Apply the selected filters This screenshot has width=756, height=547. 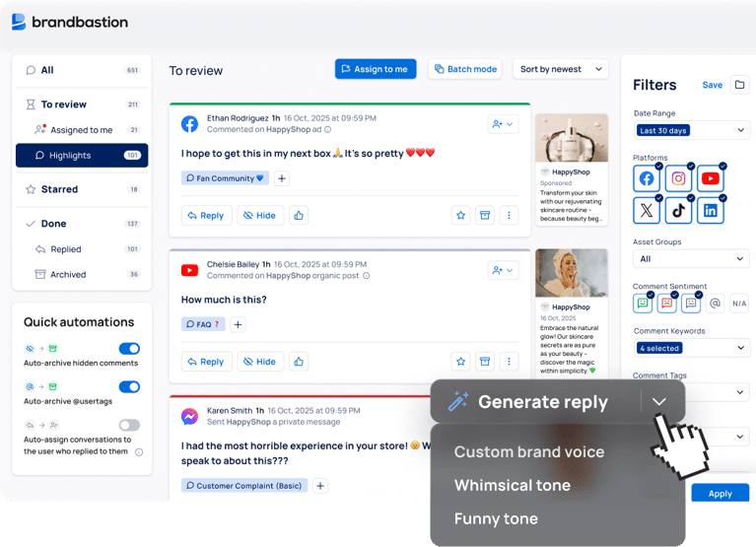(720, 493)
